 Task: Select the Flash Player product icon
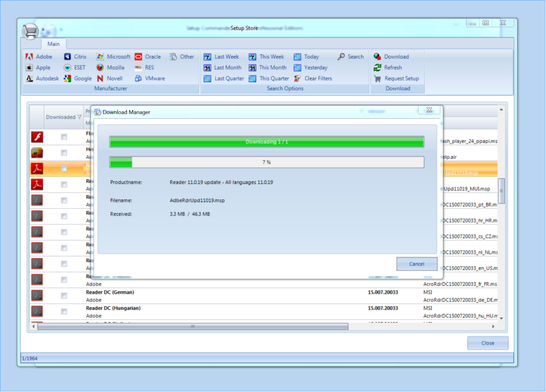pyautogui.click(x=37, y=137)
